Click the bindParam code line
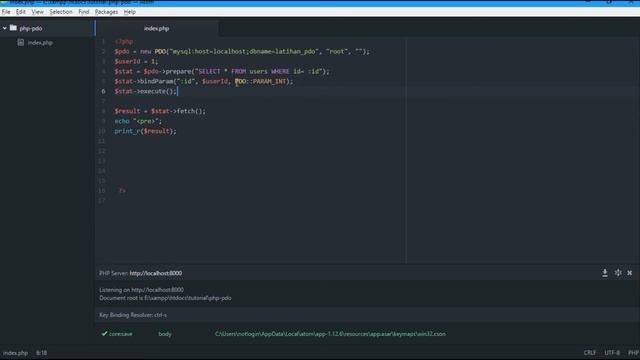Image resolution: width=640 pixels, height=360 pixels. (x=204, y=82)
